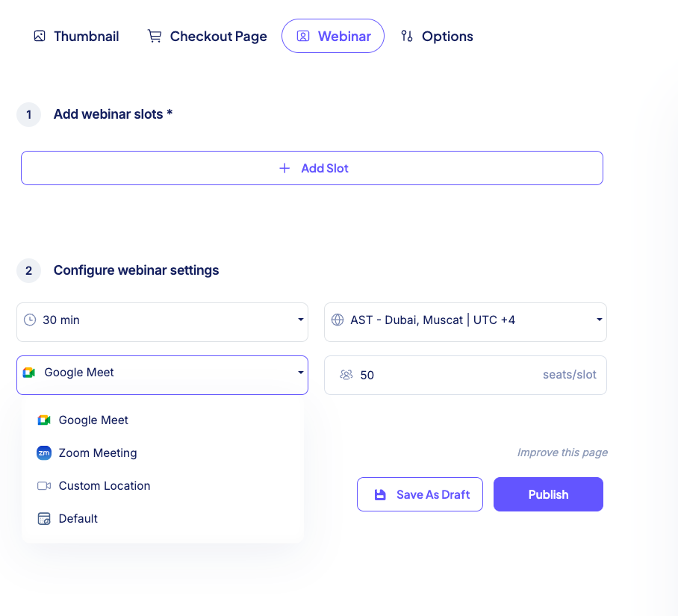Click the shopping cart icon beside Checkout Page
This screenshot has height=616, width=678.
coord(155,35)
